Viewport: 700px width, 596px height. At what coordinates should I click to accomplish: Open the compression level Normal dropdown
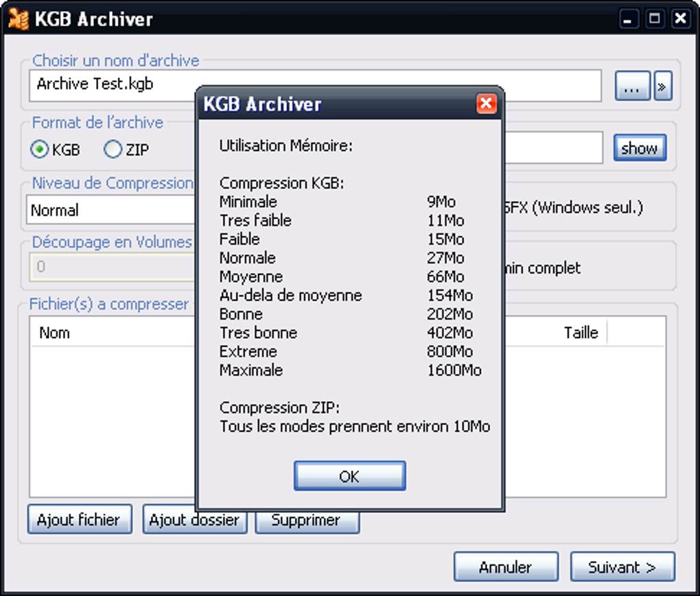click(x=110, y=210)
